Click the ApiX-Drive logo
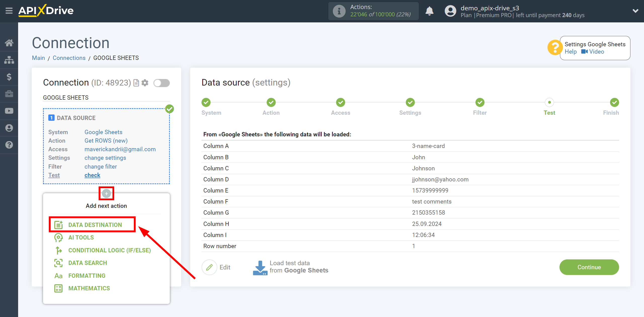The width and height of the screenshot is (644, 317). tap(46, 11)
